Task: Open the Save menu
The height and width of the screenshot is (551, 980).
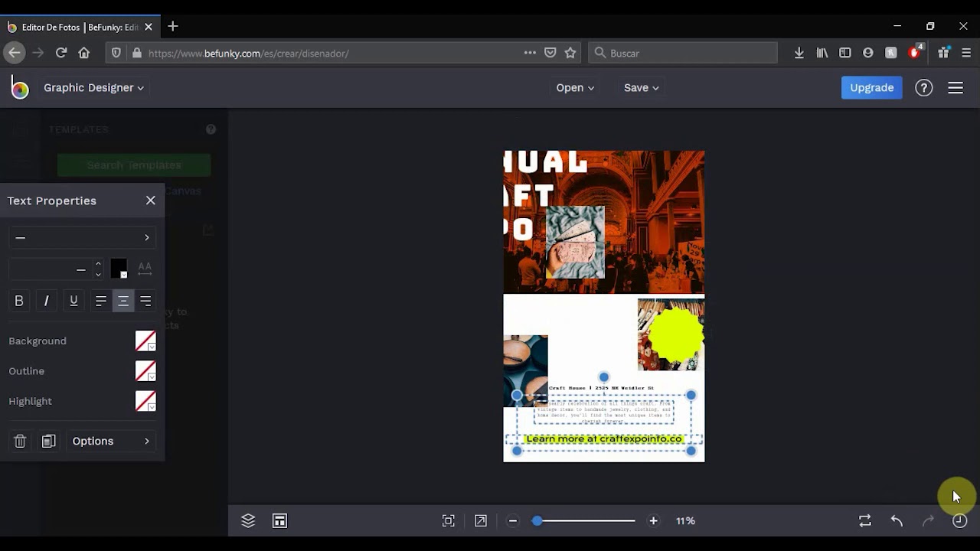Action: pos(641,87)
